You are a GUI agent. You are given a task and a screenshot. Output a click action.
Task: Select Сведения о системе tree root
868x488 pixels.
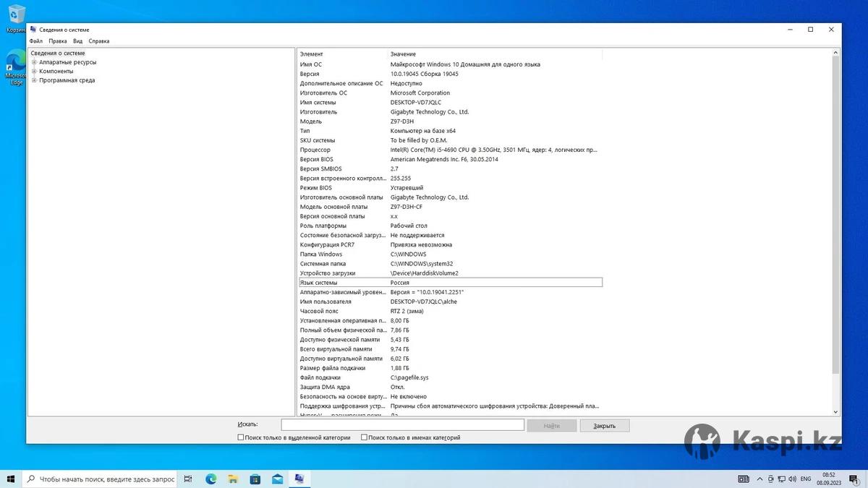(x=58, y=53)
